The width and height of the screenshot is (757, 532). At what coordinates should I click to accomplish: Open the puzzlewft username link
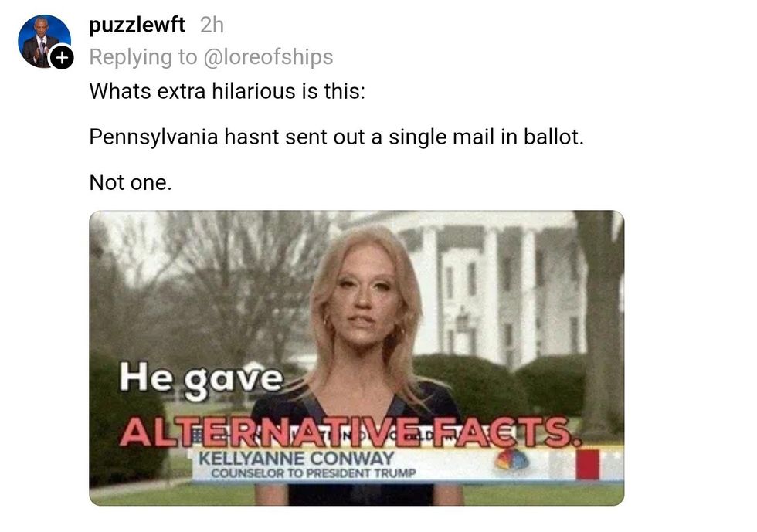137,25
